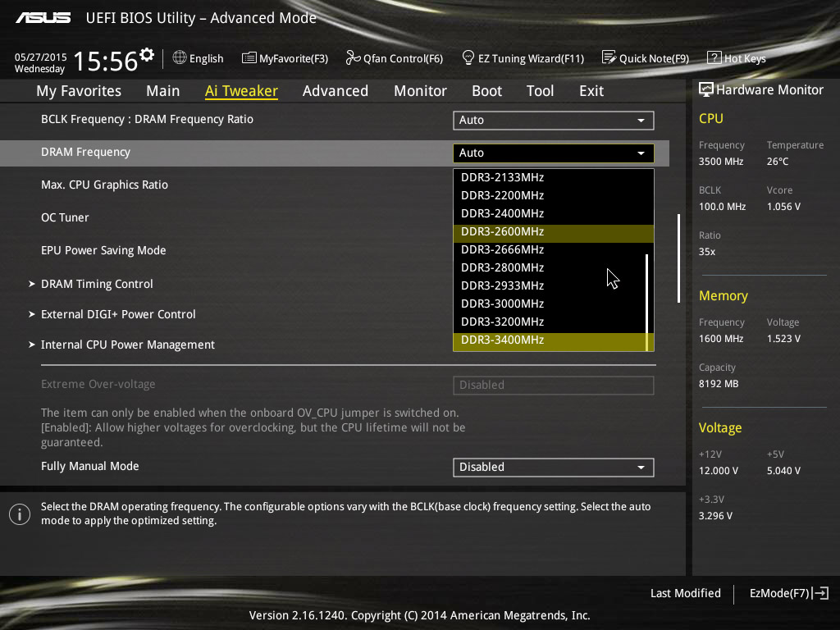This screenshot has width=840, height=630.
Task: Select DDR3-2933MHz option
Action: (x=550, y=286)
